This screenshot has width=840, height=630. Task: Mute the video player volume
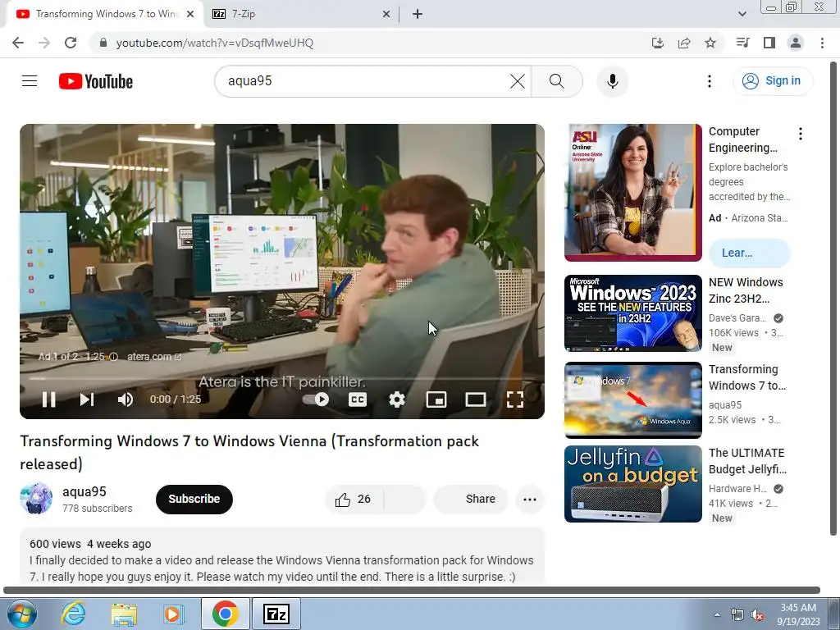tap(126, 399)
